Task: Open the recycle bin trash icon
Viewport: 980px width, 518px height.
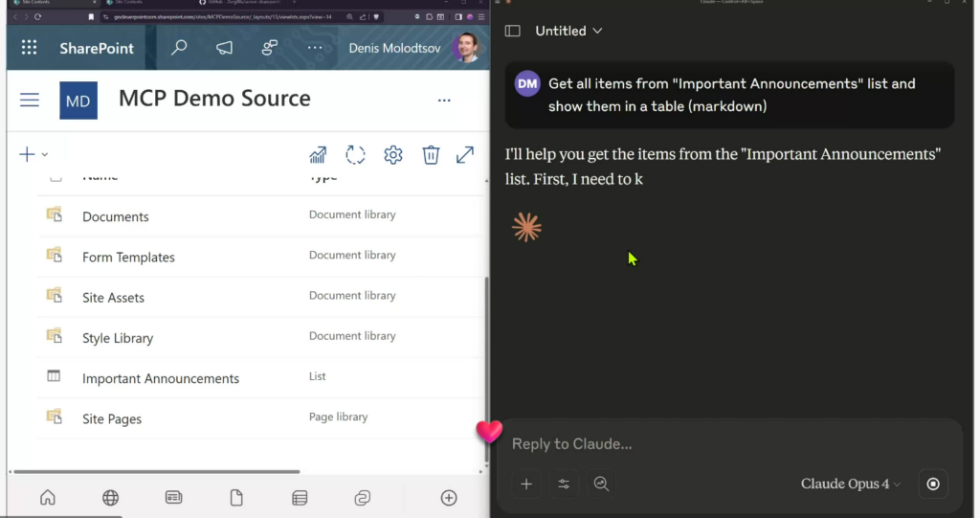Action: 431,154
